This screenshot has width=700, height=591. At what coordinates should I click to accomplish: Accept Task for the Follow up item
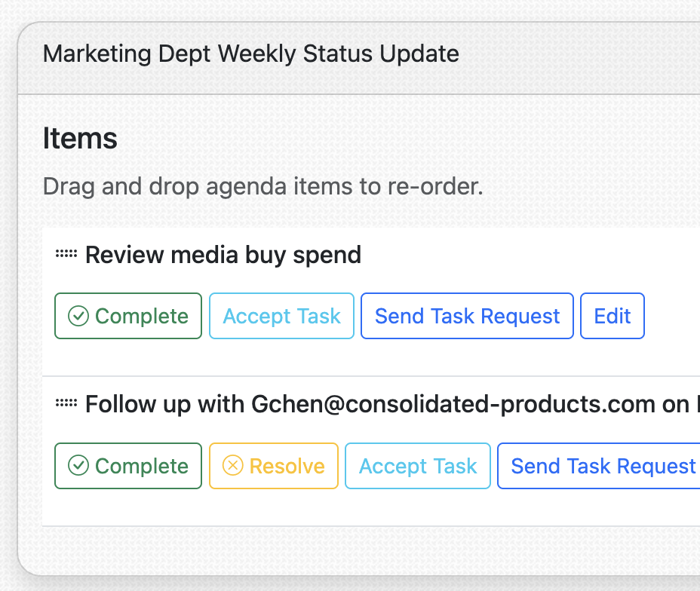pyautogui.click(x=418, y=466)
